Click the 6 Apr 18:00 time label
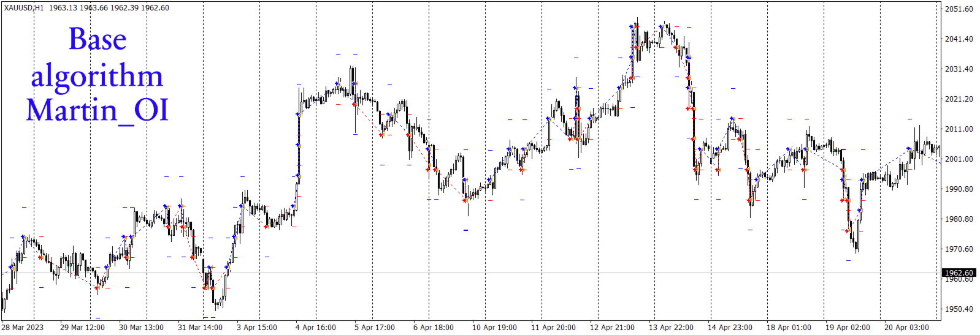 click(434, 328)
